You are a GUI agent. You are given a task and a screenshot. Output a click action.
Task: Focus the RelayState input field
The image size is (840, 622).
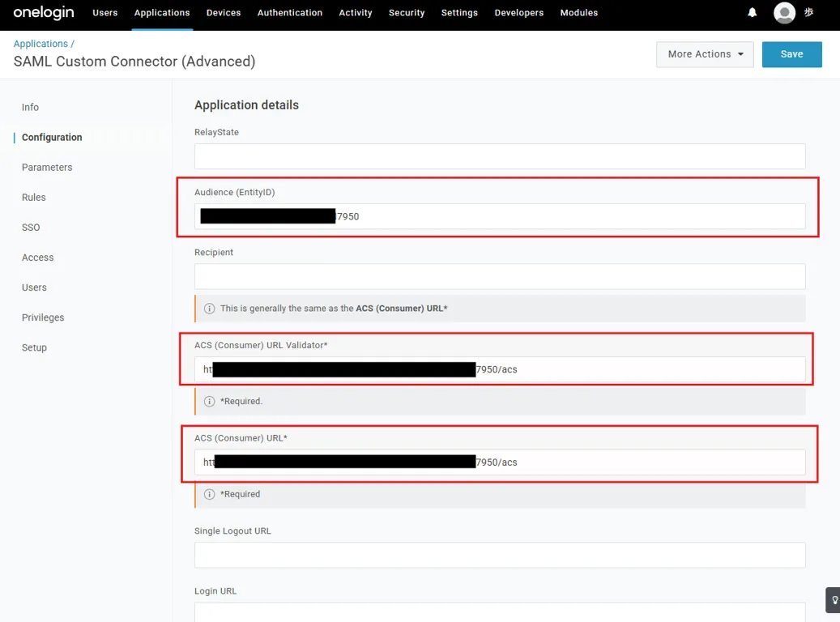tap(500, 156)
